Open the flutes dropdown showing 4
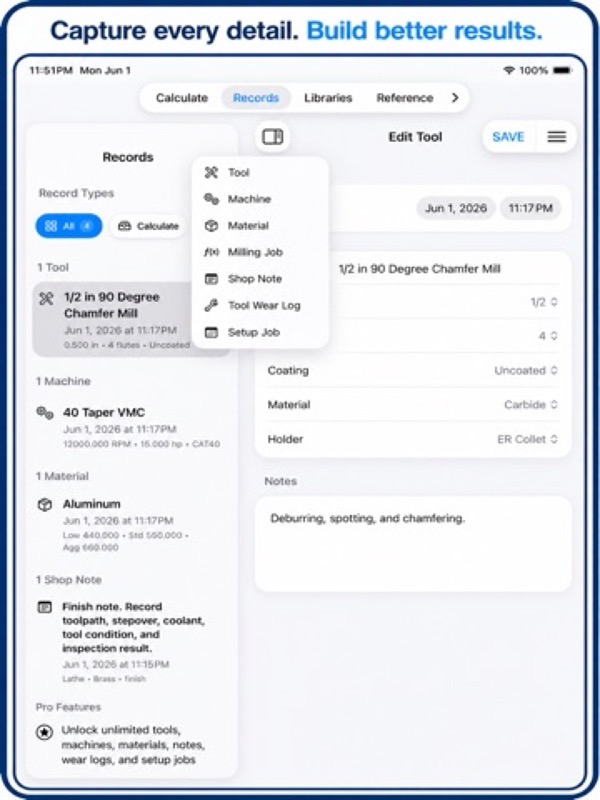The width and height of the screenshot is (600, 800). point(548,336)
